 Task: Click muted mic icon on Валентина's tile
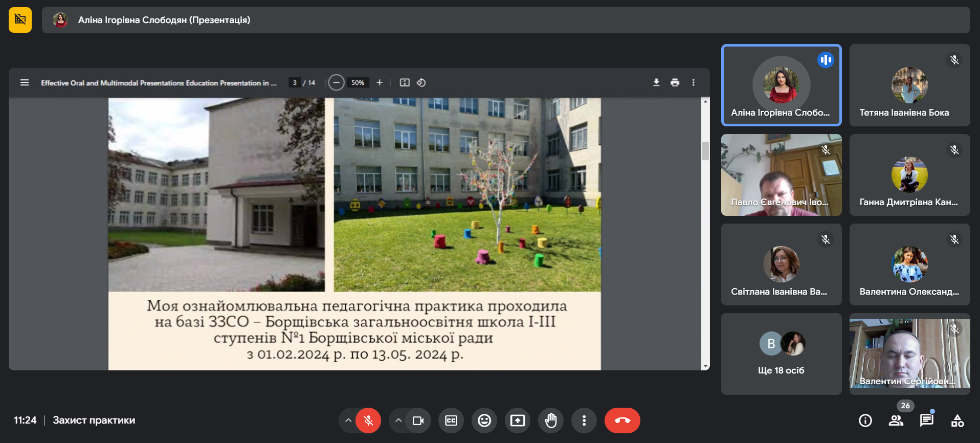tap(954, 239)
